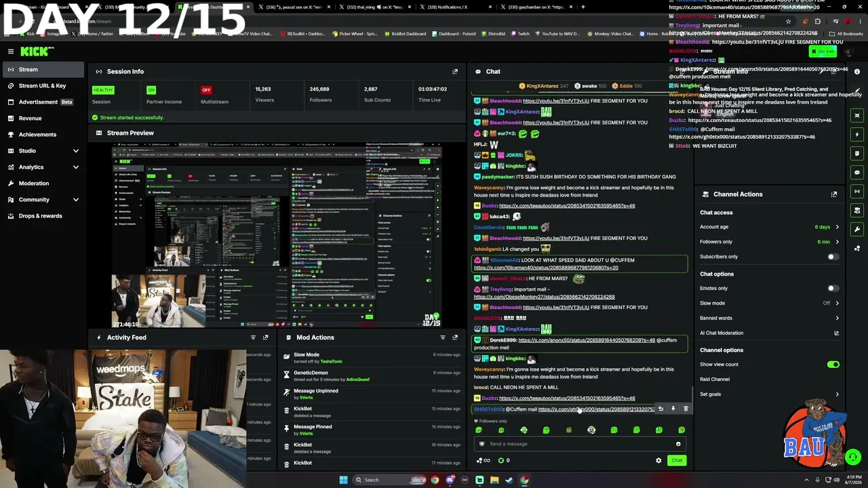The width and height of the screenshot is (868, 488).
Task: Open Account age setting chevron
Action: pos(837,227)
